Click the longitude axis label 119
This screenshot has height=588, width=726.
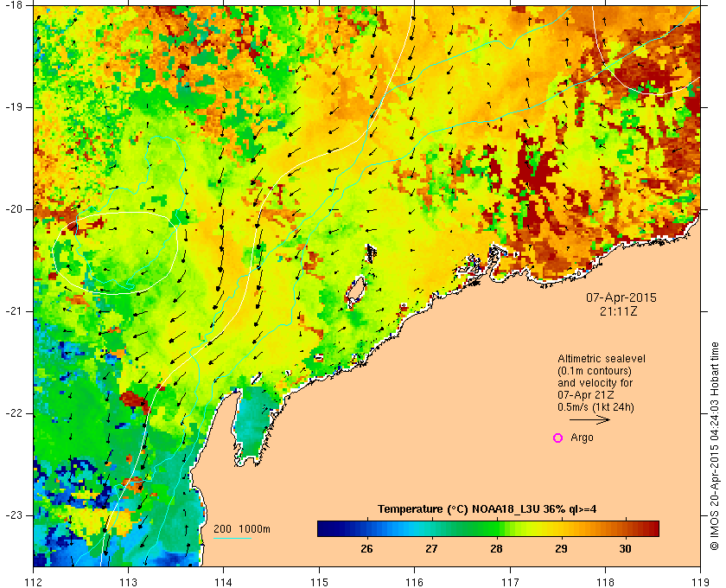click(x=700, y=582)
